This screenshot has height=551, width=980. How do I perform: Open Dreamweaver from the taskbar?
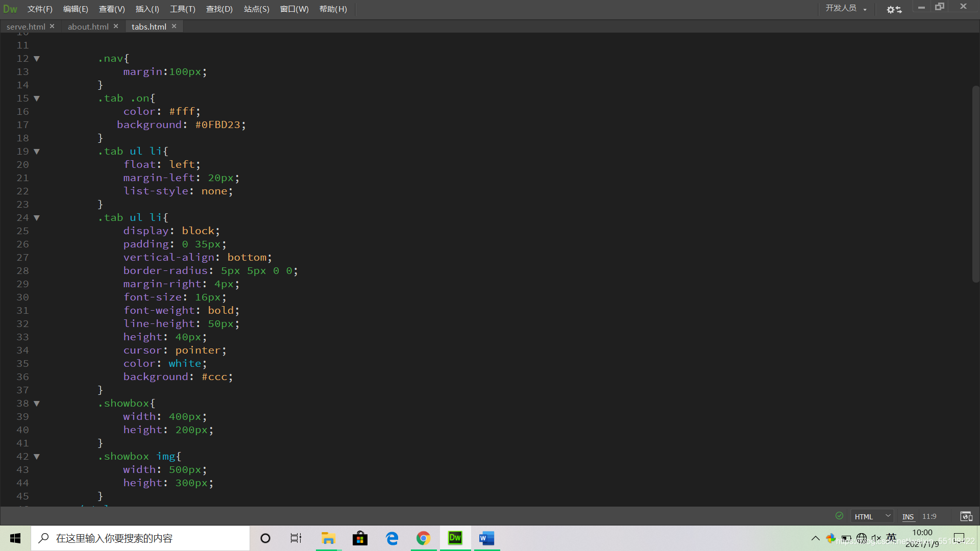tap(455, 538)
